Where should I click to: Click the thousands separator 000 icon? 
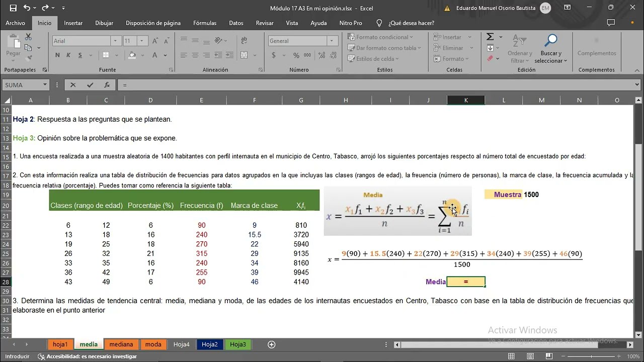(306, 55)
